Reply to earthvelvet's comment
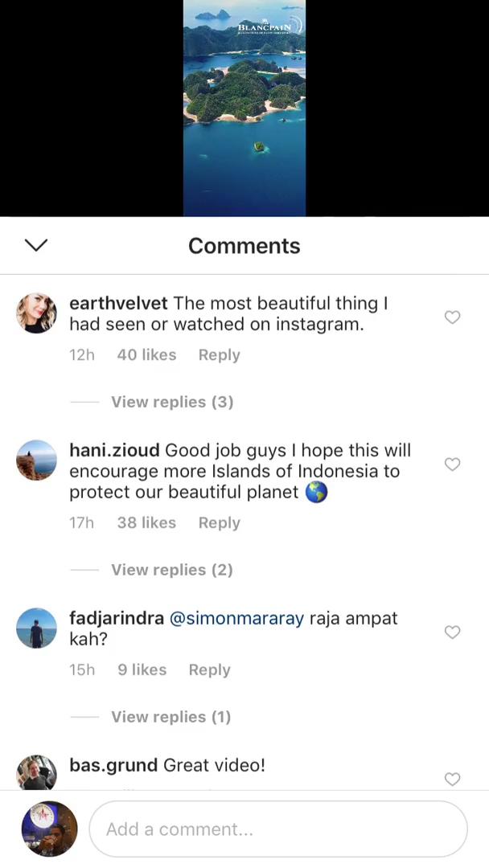Viewport: 489px width, 868px height. 219,354
